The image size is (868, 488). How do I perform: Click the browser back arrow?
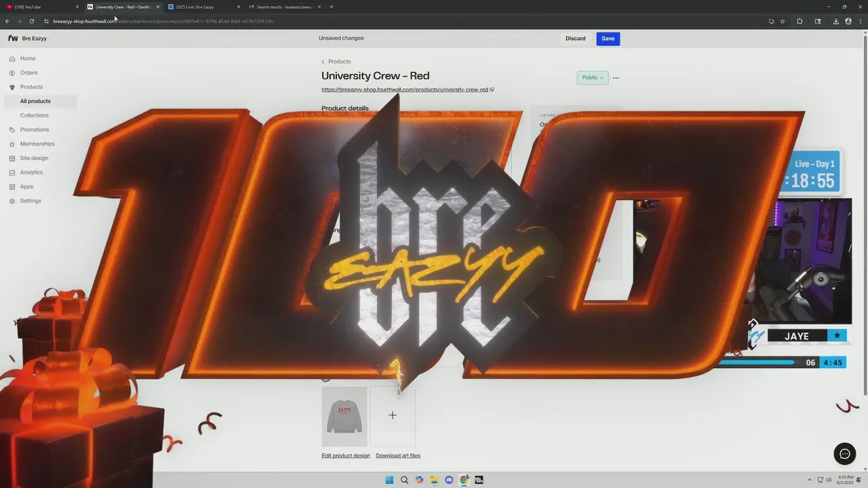[x=7, y=21]
